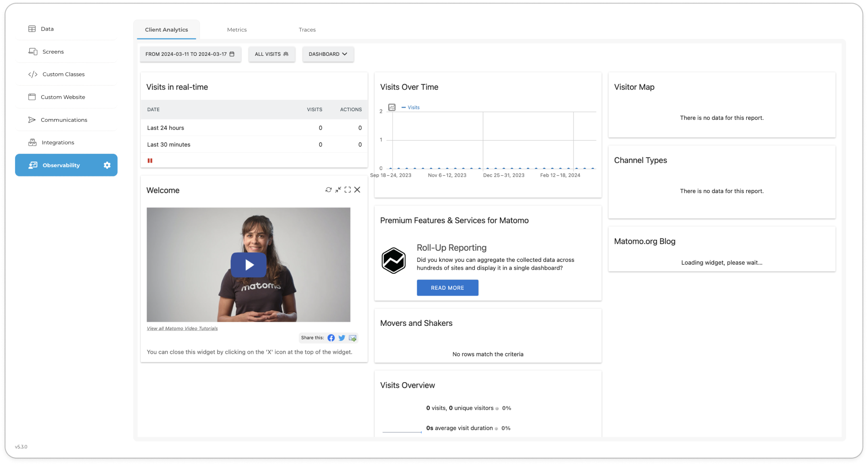Expand the Dashboard dropdown
Viewport: 868px width, 465px height.
click(x=328, y=54)
